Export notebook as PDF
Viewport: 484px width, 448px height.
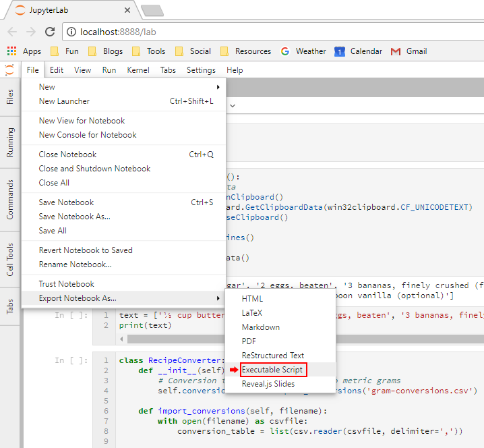[249, 341]
